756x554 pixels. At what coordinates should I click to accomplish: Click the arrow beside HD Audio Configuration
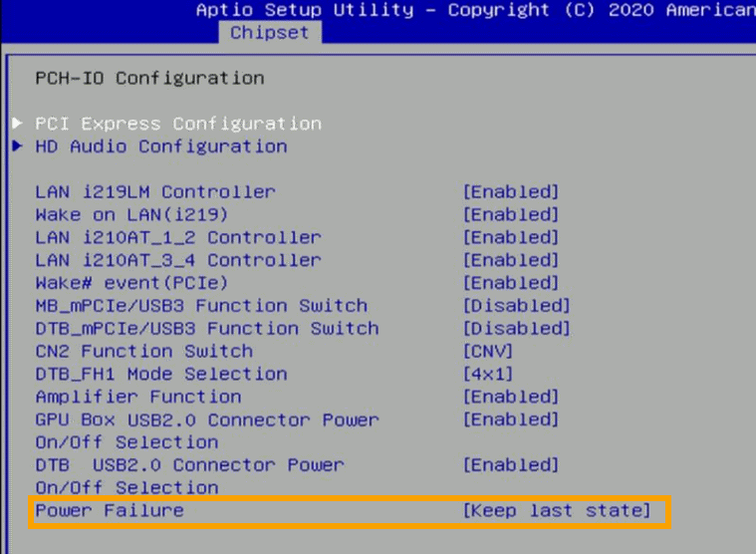click(x=18, y=146)
